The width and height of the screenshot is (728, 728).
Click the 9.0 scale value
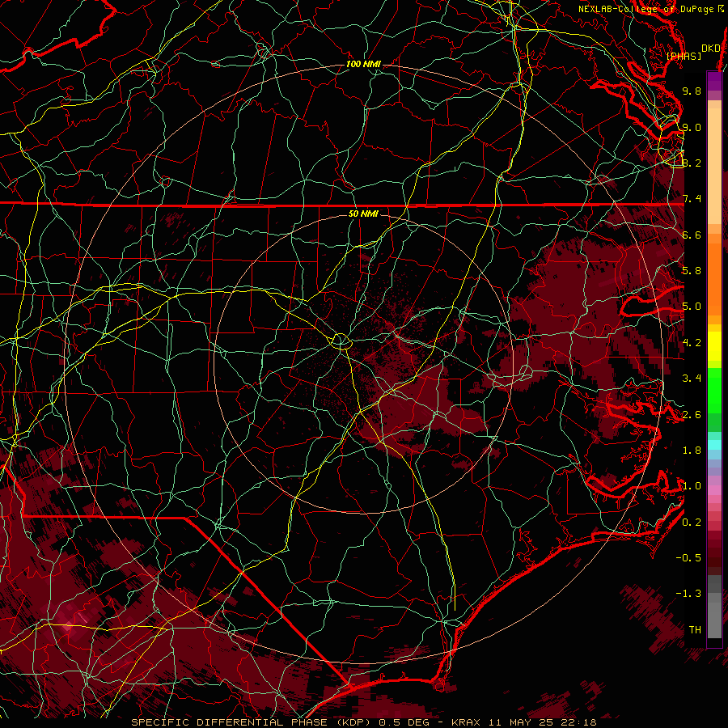[x=692, y=127]
